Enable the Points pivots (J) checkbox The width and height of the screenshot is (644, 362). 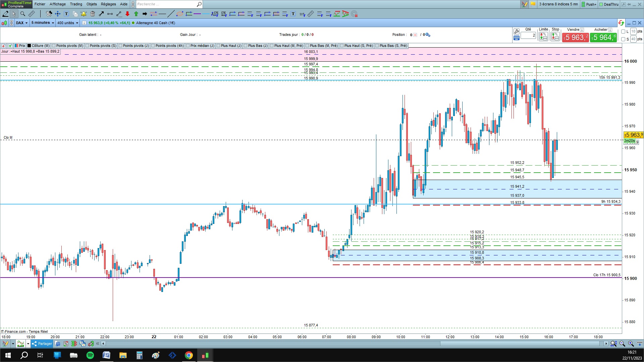click(x=120, y=46)
